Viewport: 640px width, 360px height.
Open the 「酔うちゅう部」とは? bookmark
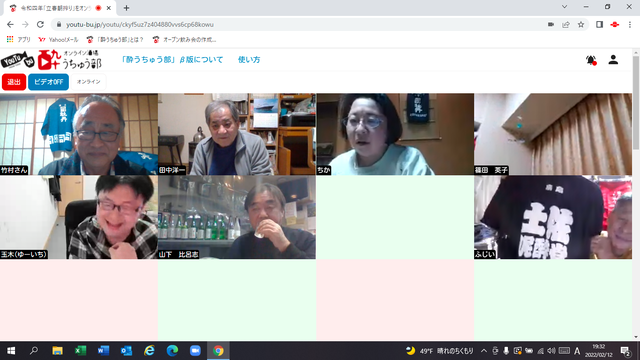coord(115,40)
